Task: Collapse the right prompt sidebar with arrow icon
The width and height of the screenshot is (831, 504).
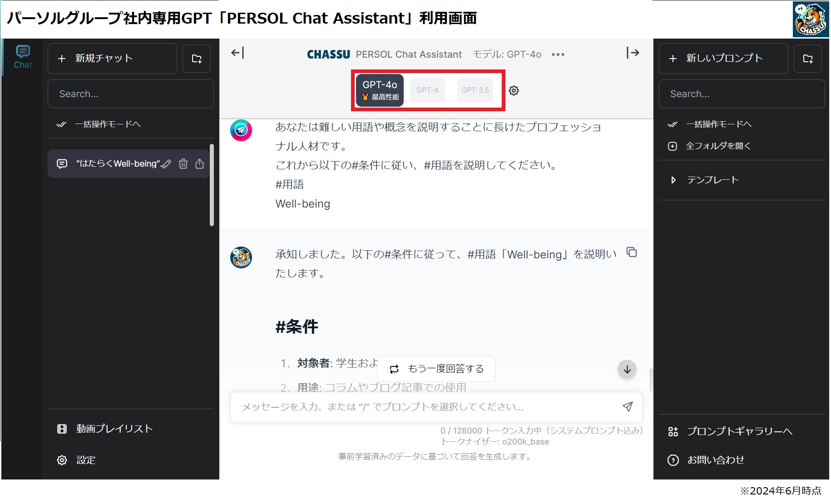Action: [633, 53]
